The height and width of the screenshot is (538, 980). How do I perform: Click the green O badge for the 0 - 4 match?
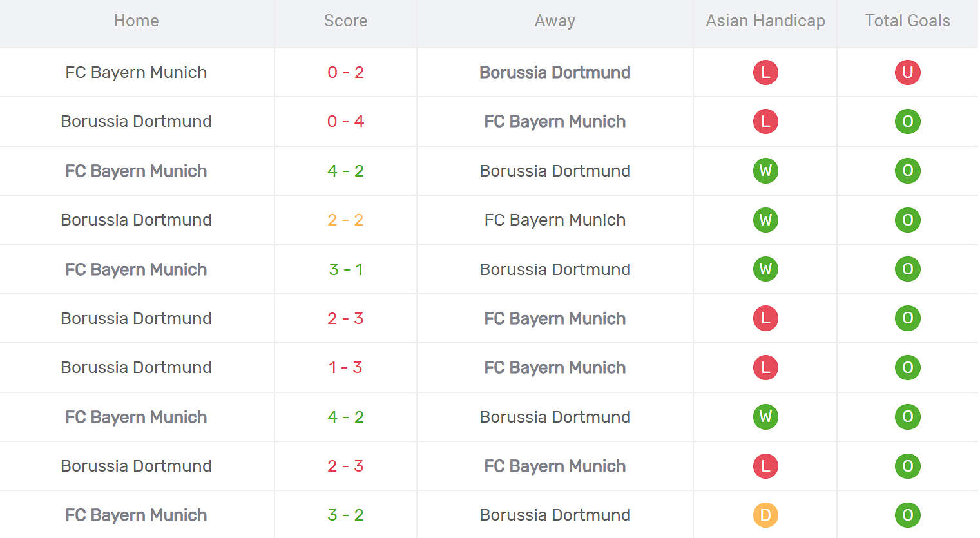(907, 121)
